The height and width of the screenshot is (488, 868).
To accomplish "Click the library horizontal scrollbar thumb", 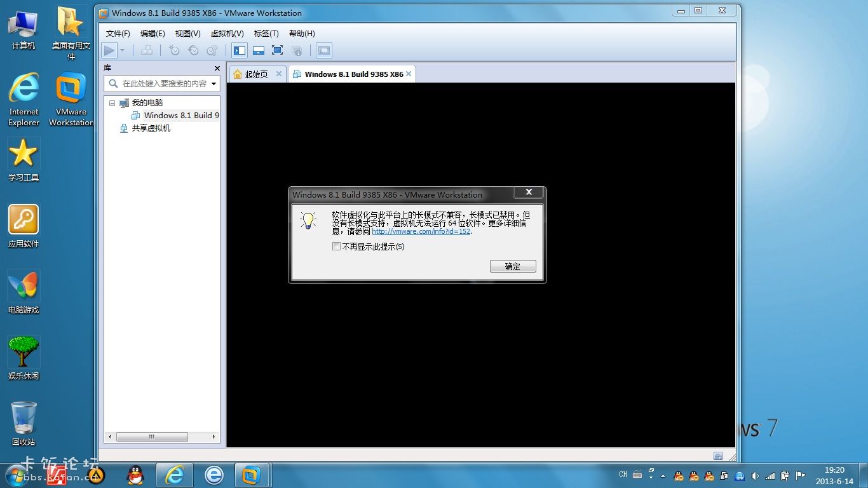I will (152, 437).
